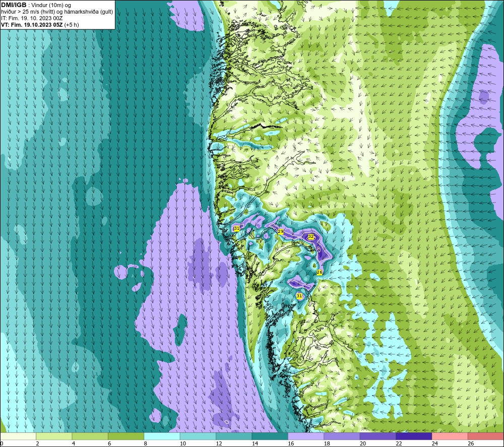Click the '4' scale number

(74, 443)
